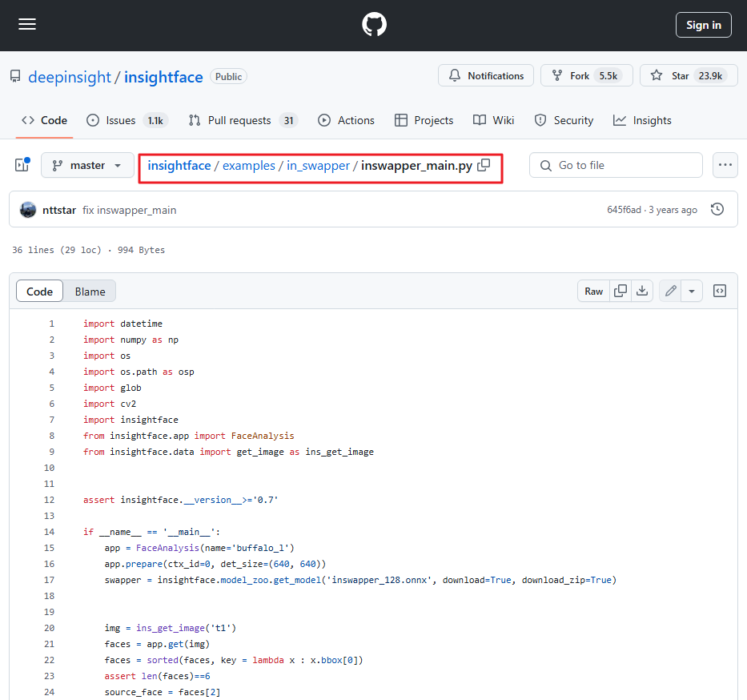The height and width of the screenshot is (700, 747).
Task: Open the Pull requests tab
Action: (243, 121)
